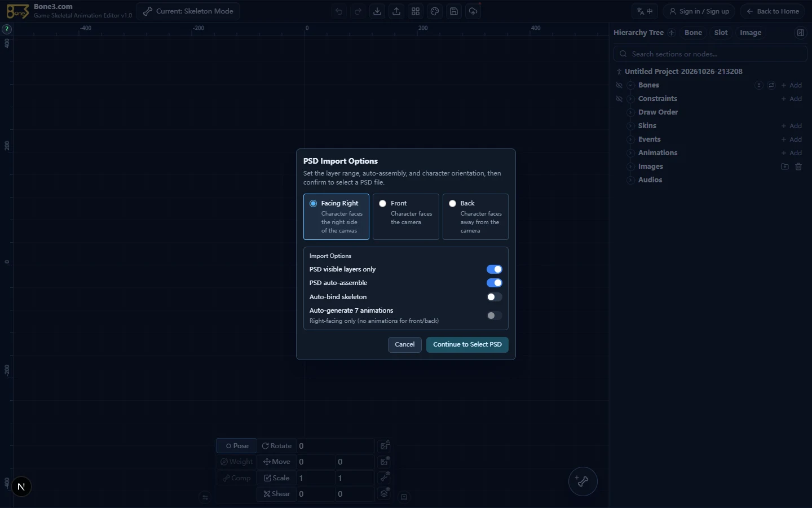Click Continue to Select PSD button
812x508 pixels.
(x=467, y=345)
